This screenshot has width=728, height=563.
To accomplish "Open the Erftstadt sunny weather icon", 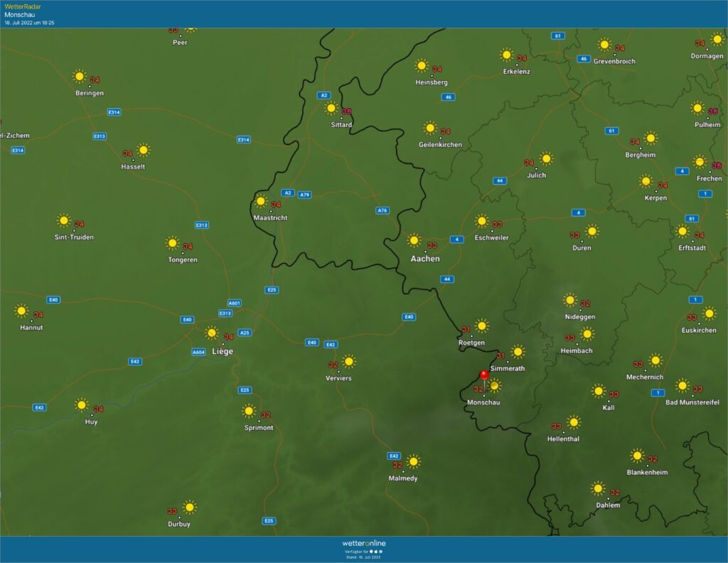I will click(682, 231).
